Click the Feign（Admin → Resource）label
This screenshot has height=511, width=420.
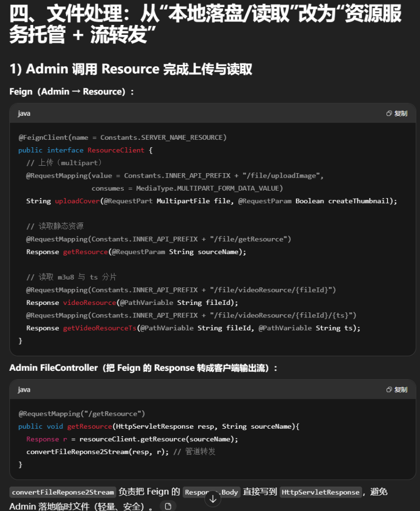pos(72,92)
